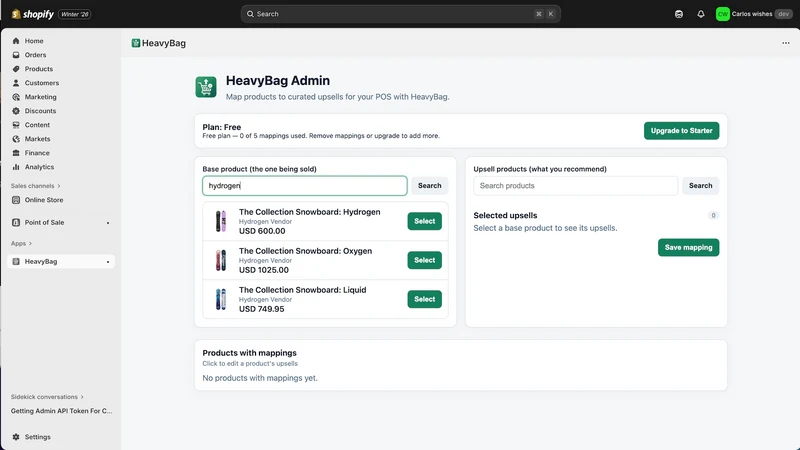Go to Orders in the sidebar

point(35,55)
